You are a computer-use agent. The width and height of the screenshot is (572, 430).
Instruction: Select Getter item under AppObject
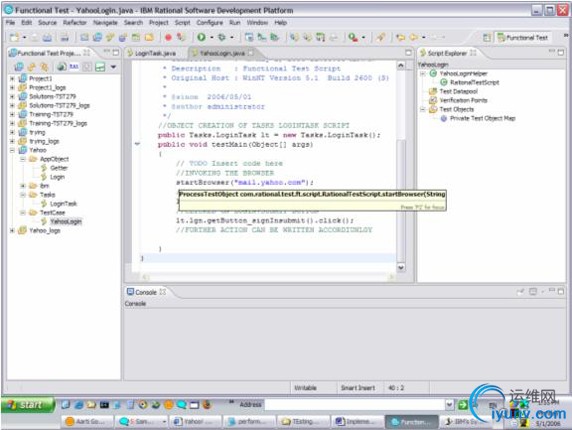pyautogui.click(x=59, y=168)
